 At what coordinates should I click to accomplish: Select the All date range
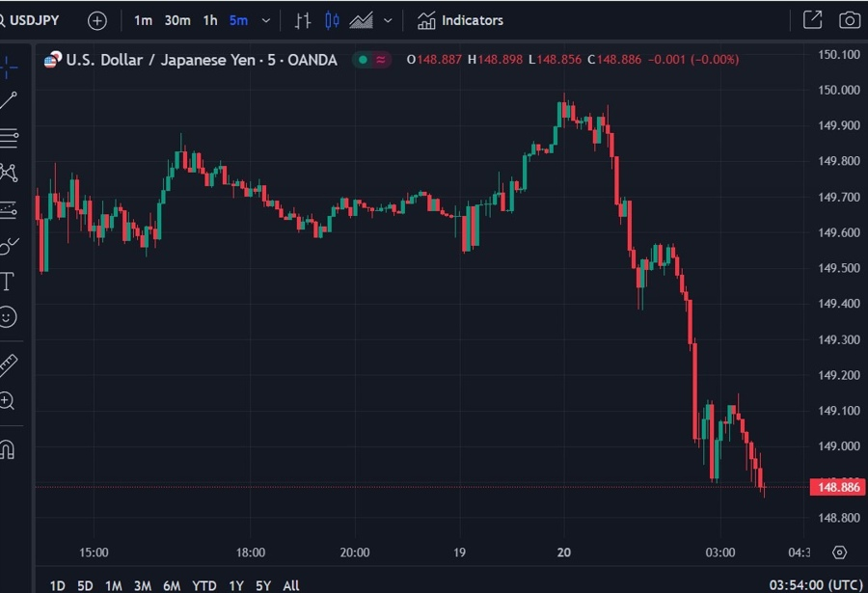[x=291, y=585]
